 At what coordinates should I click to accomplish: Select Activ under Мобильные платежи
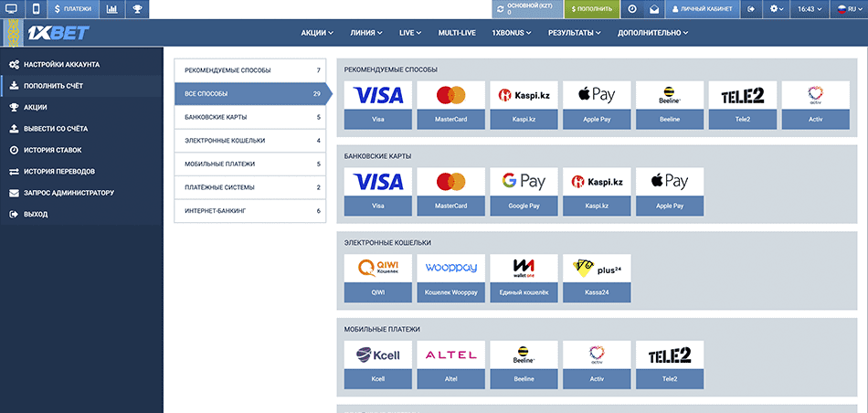597,365
